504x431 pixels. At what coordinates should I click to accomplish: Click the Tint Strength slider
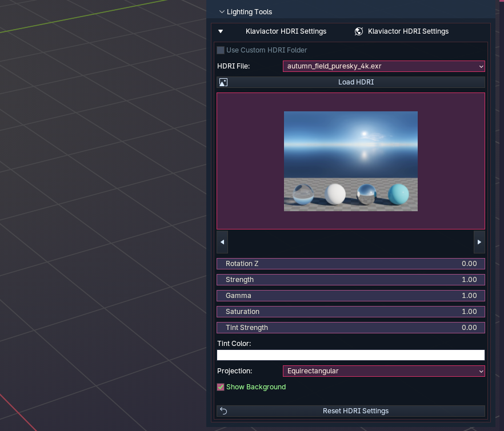click(x=351, y=328)
